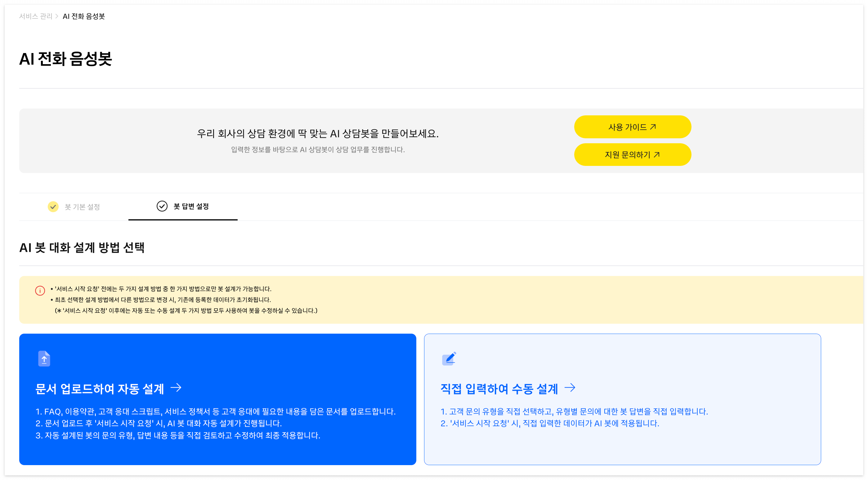Click external arrow icon on 지원 문의하기
The height and width of the screenshot is (480, 868).
(656, 155)
